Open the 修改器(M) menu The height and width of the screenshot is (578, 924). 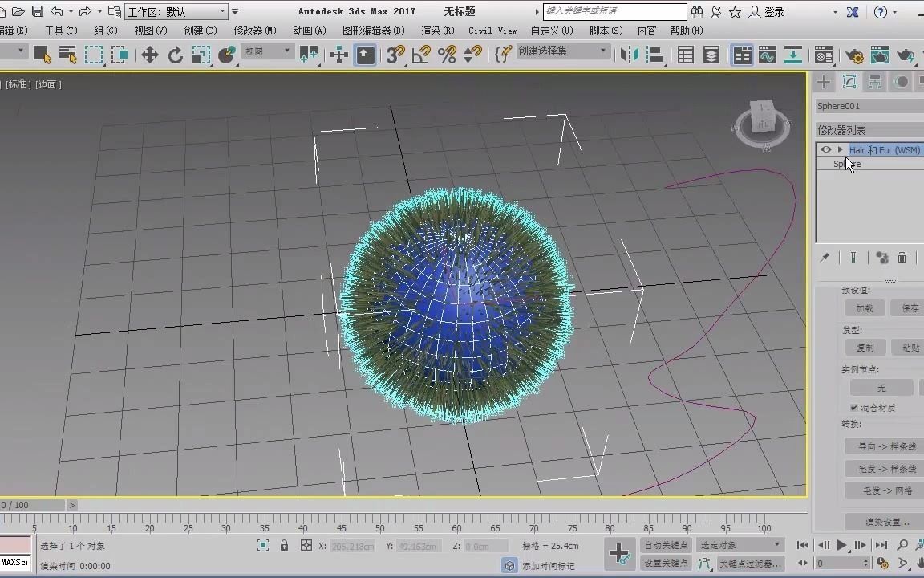pos(254,30)
